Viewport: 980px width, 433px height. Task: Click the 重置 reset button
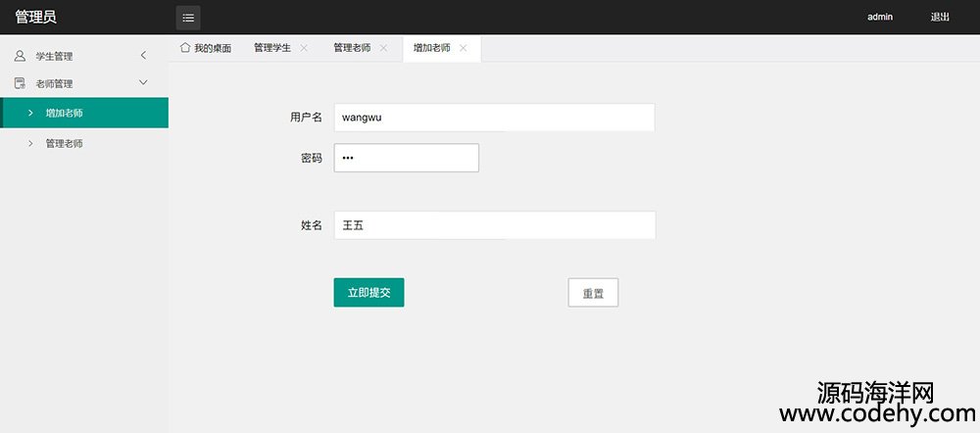pyautogui.click(x=593, y=293)
